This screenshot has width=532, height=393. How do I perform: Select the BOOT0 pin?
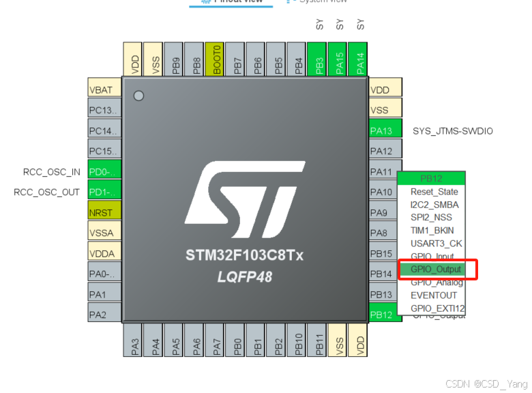click(214, 59)
